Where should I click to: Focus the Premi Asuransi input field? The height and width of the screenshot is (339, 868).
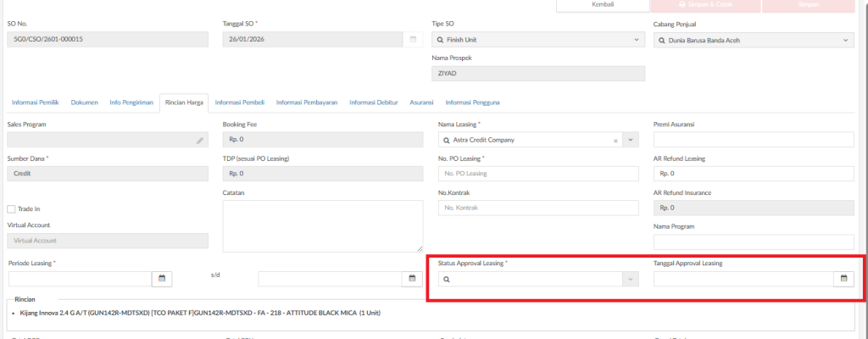[753, 140]
